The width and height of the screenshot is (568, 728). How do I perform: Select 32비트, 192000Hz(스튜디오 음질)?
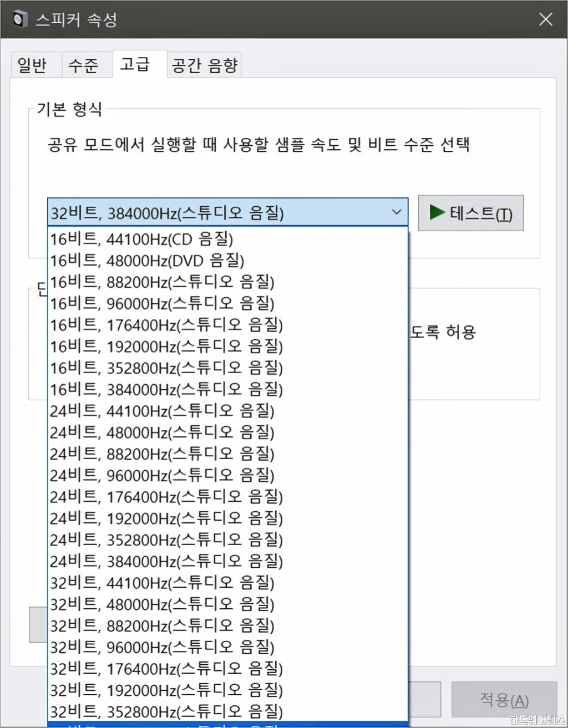(228, 690)
